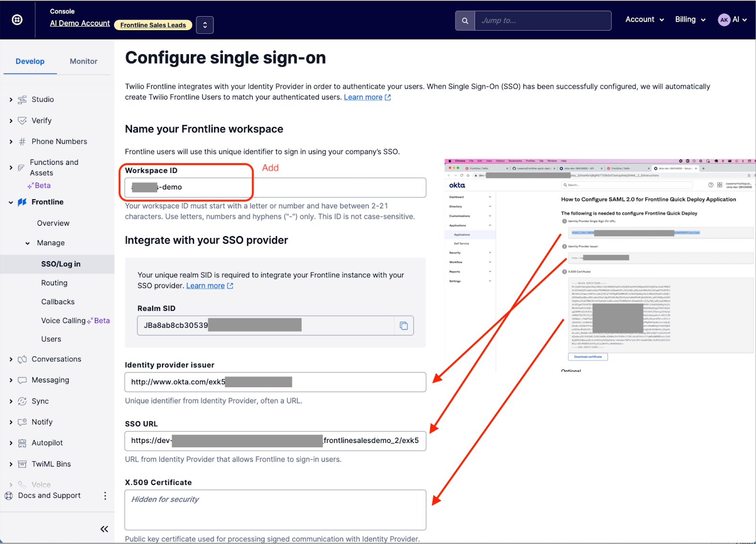Image resolution: width=756 pixels, height=544 pixels.
Task: Click the Frontline product icon
Action: pyautogui.click(x=22, y=202)
